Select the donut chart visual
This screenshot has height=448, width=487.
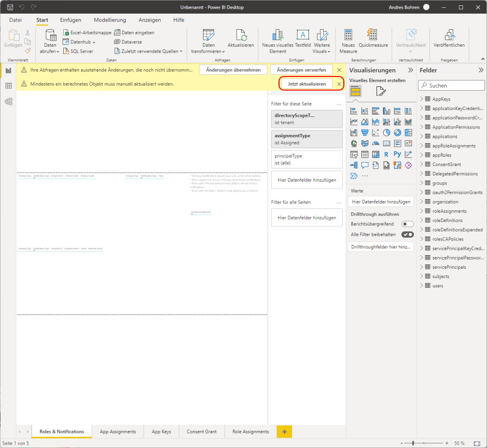coord(397,133)
